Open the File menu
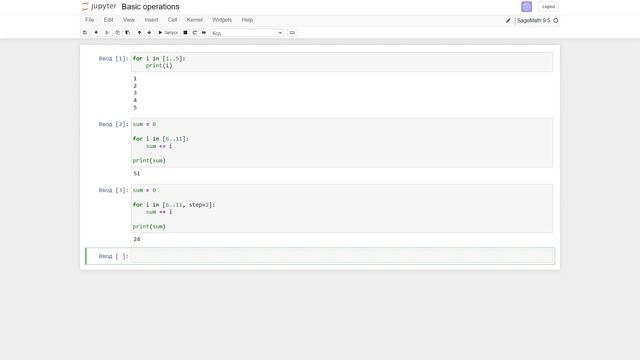The width and height of the screenshot is (640, 360). 89,20
